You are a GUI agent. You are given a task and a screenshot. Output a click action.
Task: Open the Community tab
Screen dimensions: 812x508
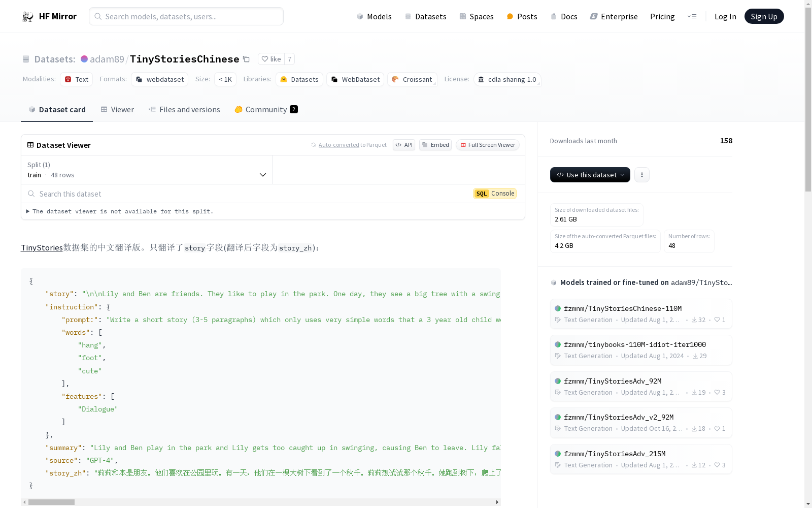266,110
